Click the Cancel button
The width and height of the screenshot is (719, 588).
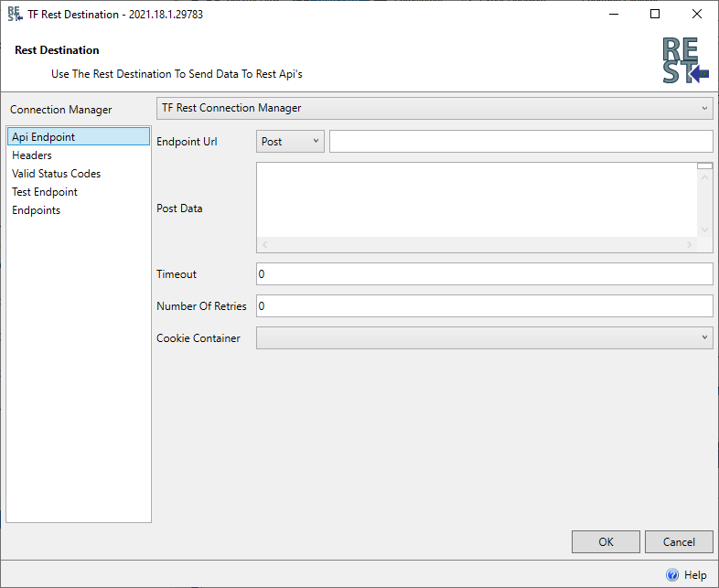coord(679,541)
